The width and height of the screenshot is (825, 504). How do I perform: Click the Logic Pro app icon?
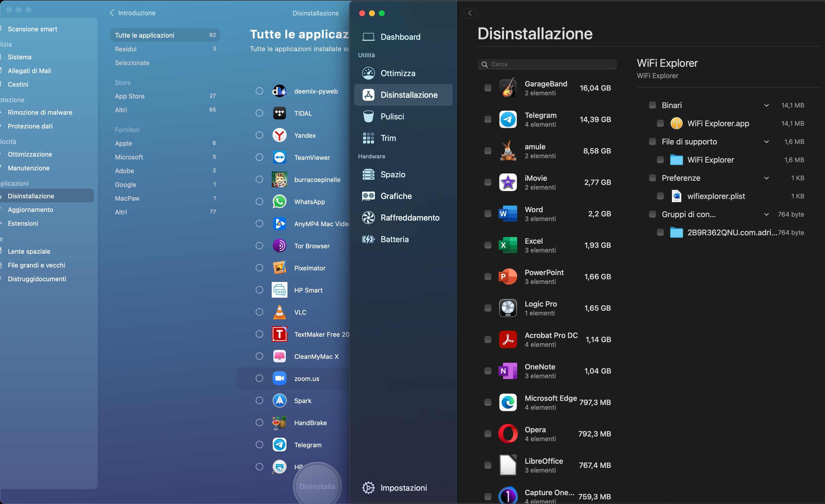click(x=508, y=308)
